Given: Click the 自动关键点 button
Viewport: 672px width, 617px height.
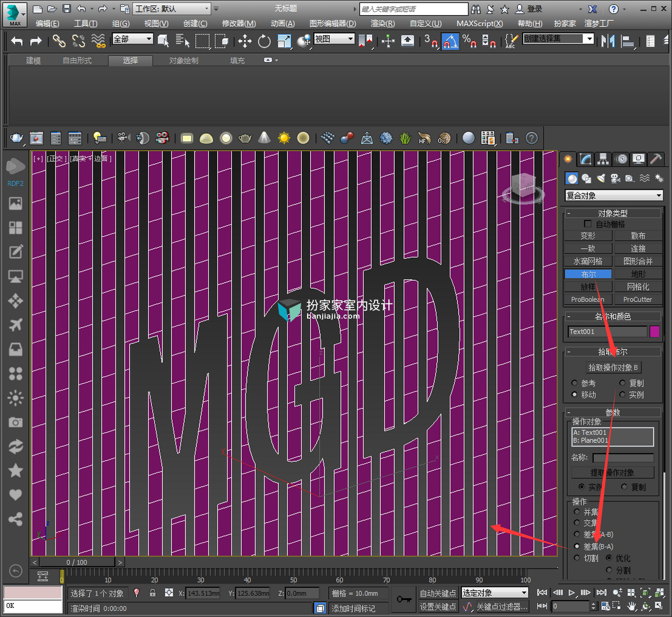Looking at the screenshot, I should [x=438, y=593].
